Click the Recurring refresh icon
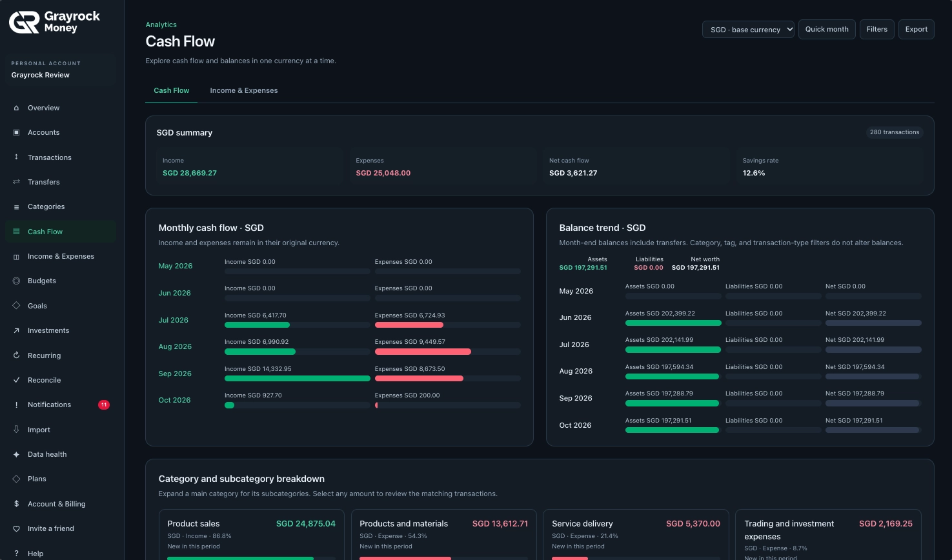This screenshot has height=560, width=952. [16, 355]
